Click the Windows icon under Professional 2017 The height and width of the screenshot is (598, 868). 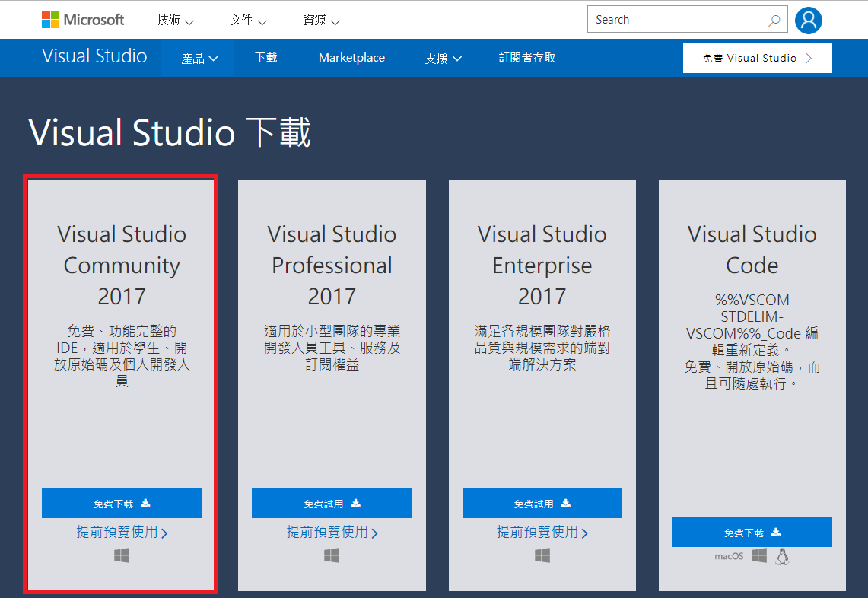332,555
